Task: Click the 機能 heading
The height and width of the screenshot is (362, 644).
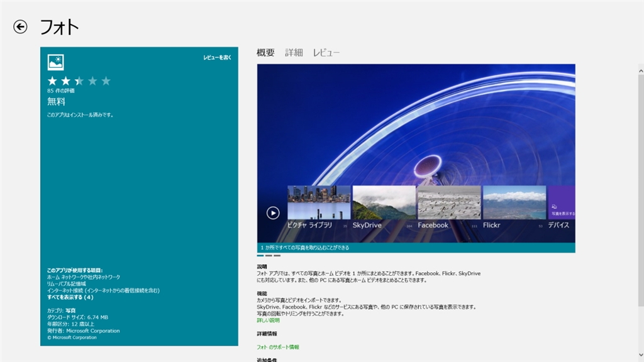Action: 262,293
